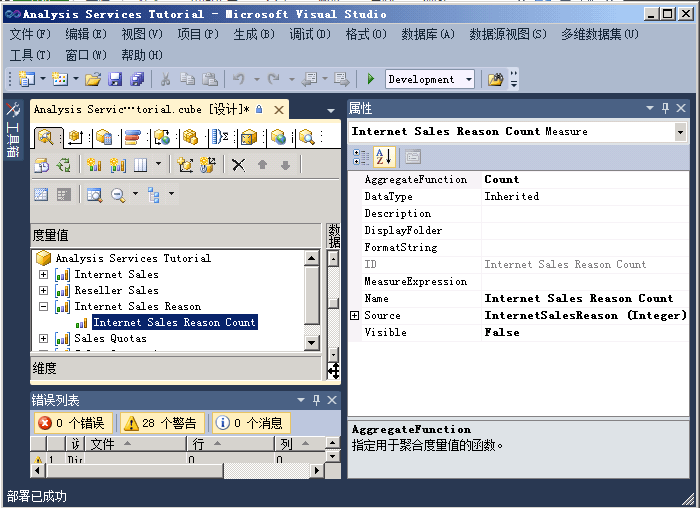Click the green Start deployment arrow
Image resolution: width=700 pixels, height=508 pixels.
371,79
